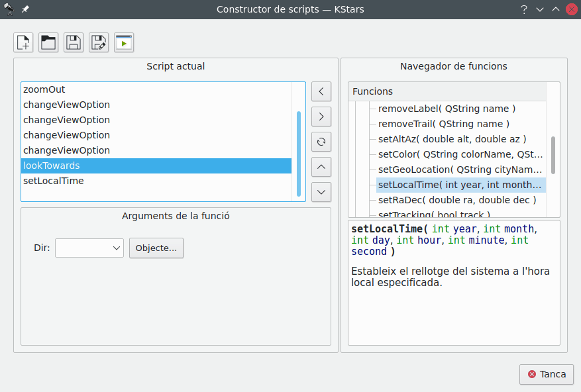Click the Save script as icon
This screenshot has width=581, height=392.
[99, 42]
